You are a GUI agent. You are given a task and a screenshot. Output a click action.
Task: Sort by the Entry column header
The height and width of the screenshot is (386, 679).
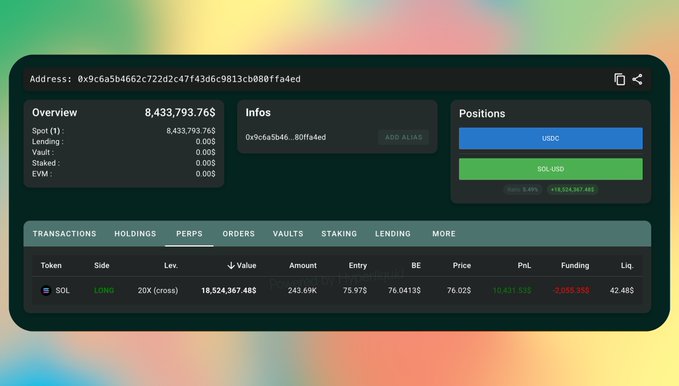(358, 266)
